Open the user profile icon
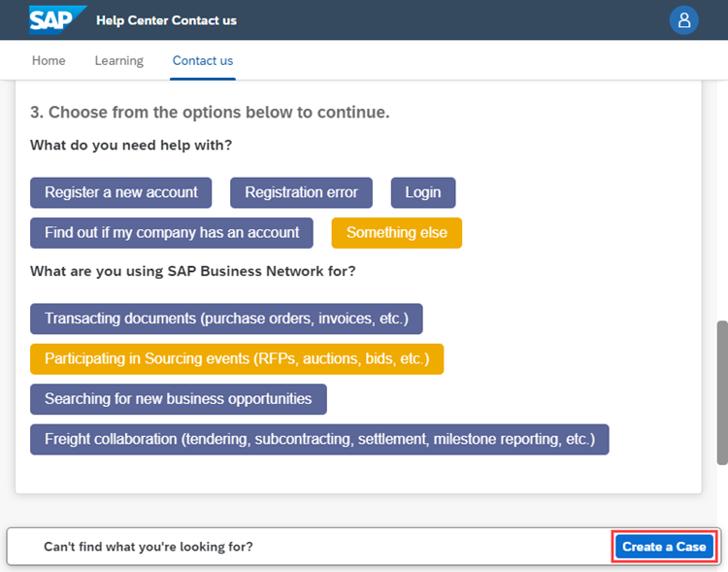The width and height of the screenshot is (728, 572). 684,20
